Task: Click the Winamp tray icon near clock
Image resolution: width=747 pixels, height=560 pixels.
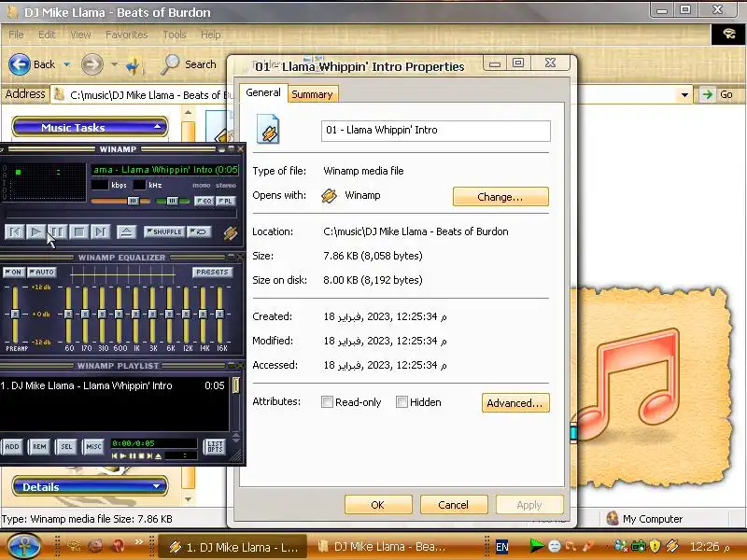Action: (x=672, y=546)
